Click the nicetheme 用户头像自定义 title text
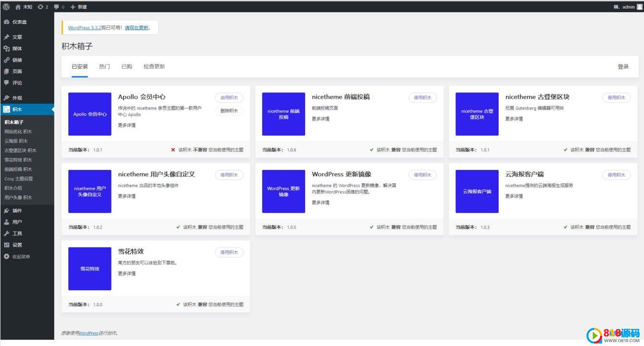 pos(157,174)
